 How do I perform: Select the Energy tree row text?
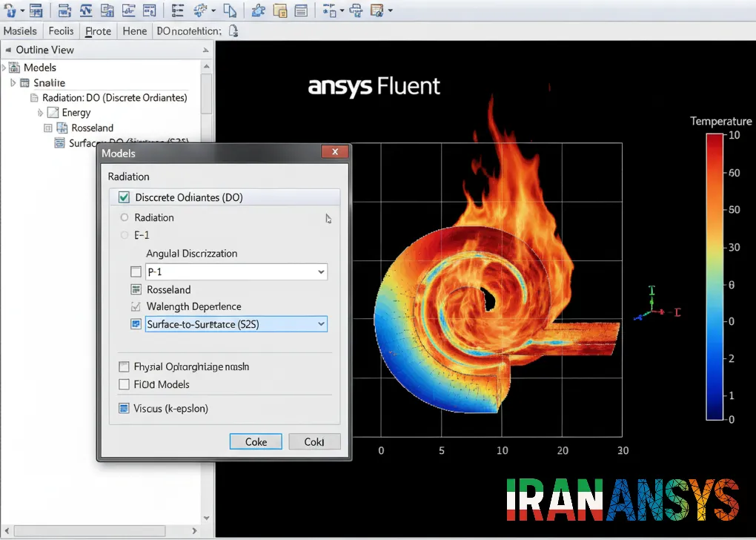[x=76, y=113]
